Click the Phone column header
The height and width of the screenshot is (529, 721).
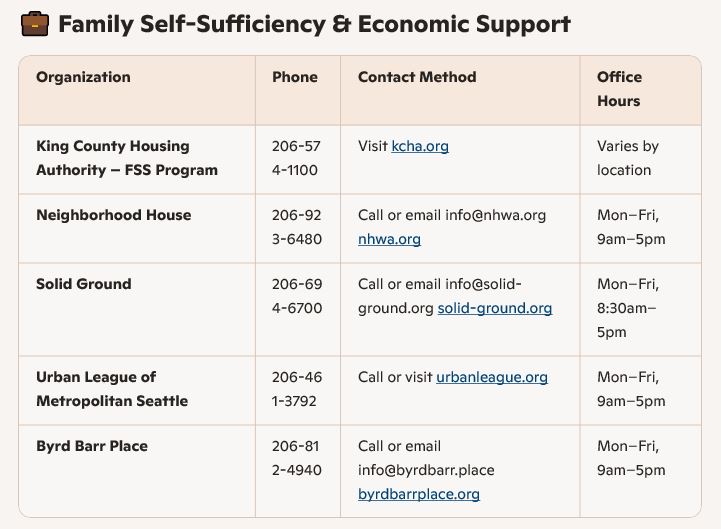[x=295, y=77]
